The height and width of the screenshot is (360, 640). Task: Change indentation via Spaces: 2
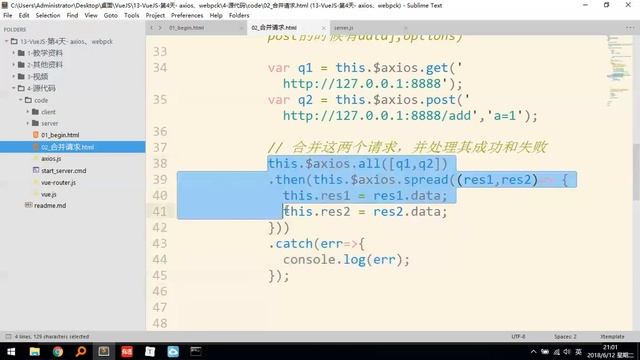(x=565, y=336)
